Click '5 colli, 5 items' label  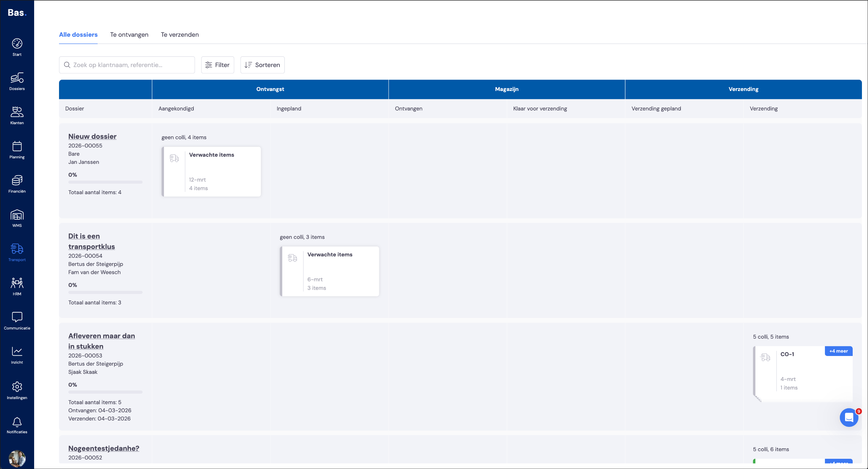[771, 337]
